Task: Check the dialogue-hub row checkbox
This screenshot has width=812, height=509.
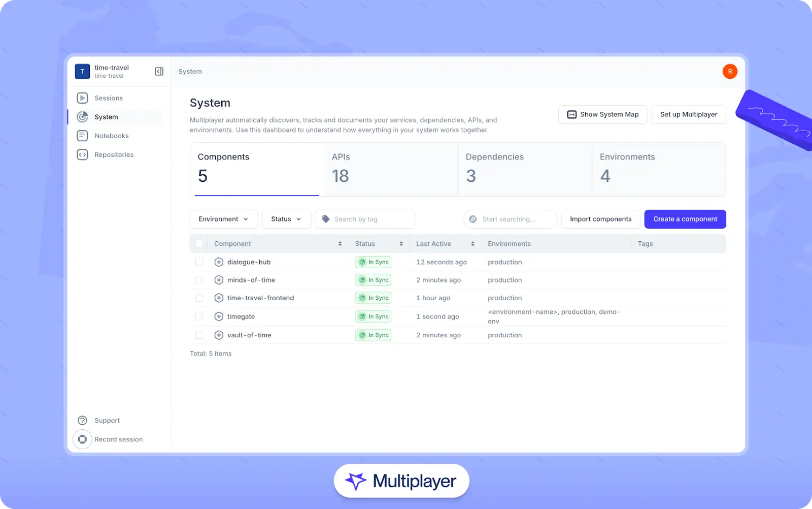Action: (x=199, y=262)
